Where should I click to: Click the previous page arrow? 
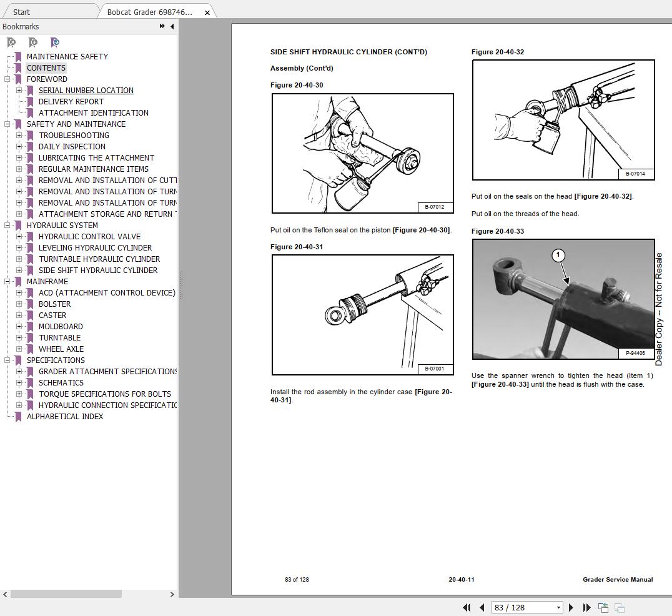(x=482, y=607)
